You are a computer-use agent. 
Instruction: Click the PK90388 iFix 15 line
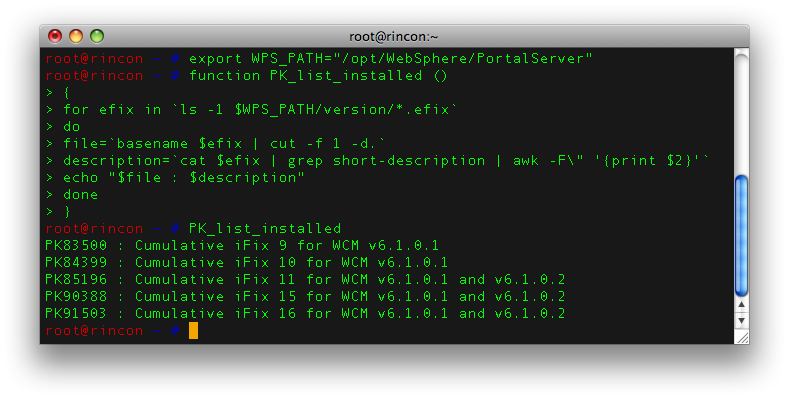(x=305, y=296)
